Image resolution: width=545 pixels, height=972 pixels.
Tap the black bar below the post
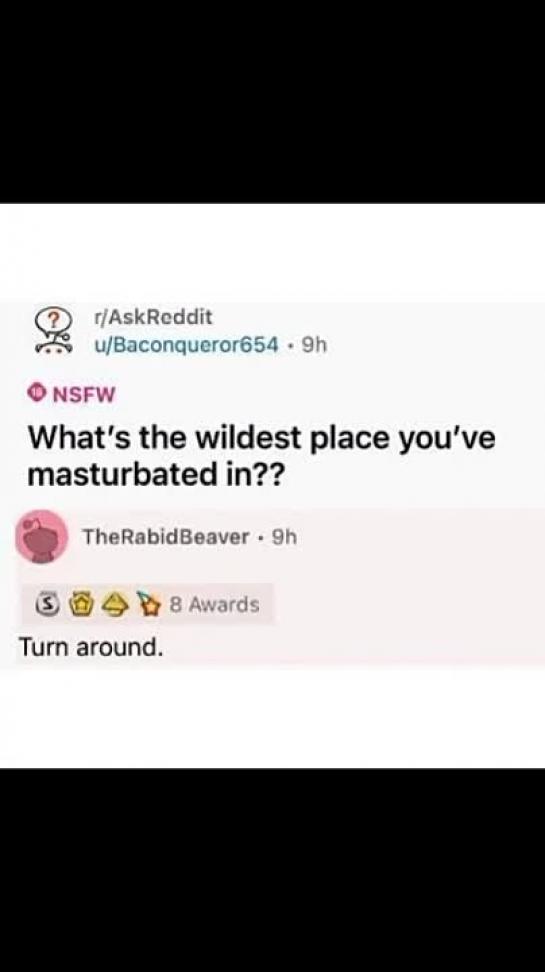272,870
